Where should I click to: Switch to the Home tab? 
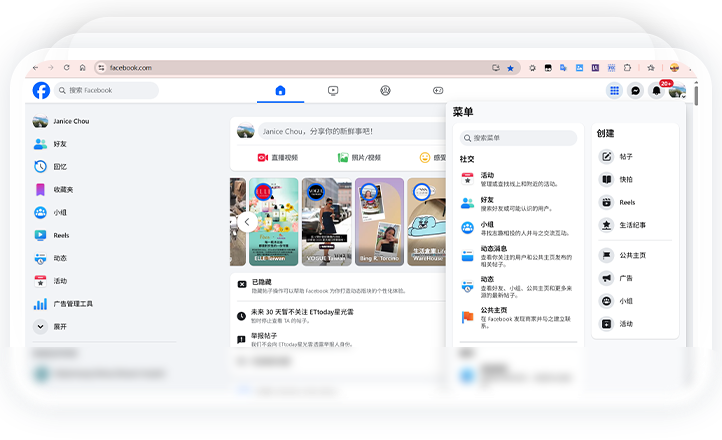(x=280, y=90)
